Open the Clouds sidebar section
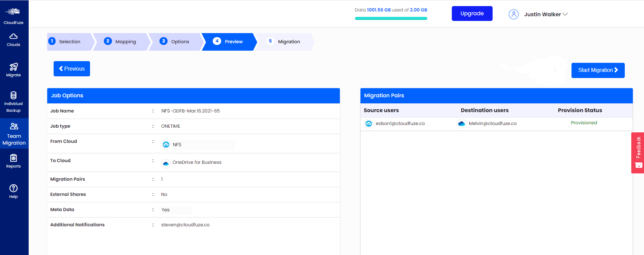This screenshot has height=255, width=644. pyautogui.click(x=13, y=40)
